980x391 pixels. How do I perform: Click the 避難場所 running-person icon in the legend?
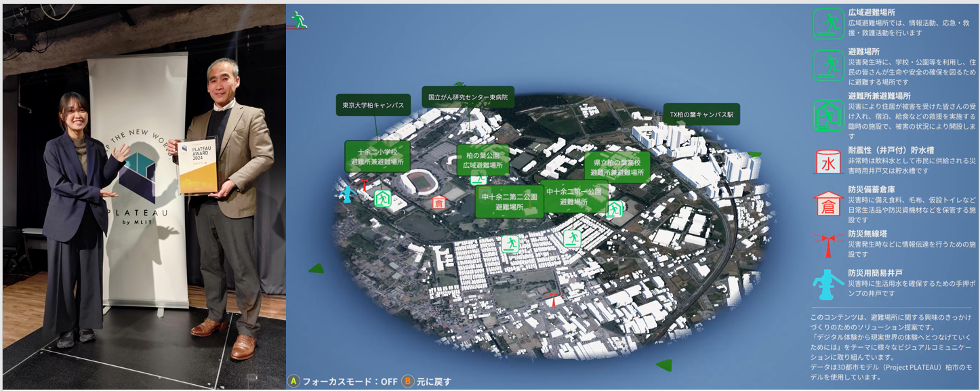[x=828, y=66]
